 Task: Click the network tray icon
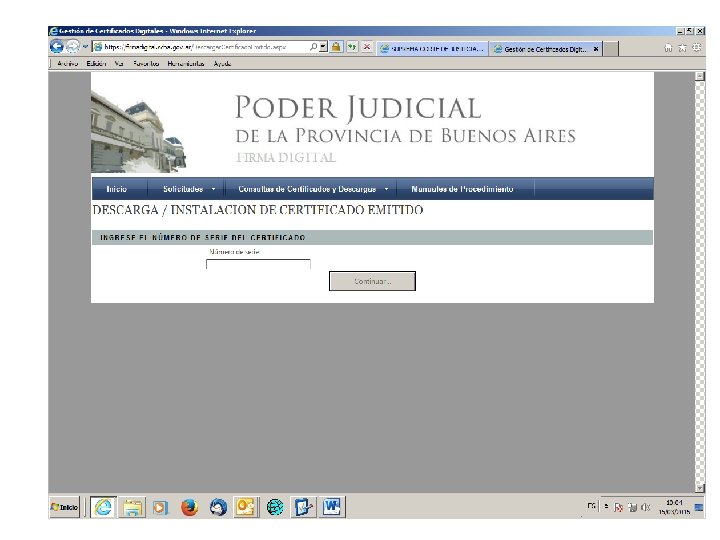(x=632, y=507)
